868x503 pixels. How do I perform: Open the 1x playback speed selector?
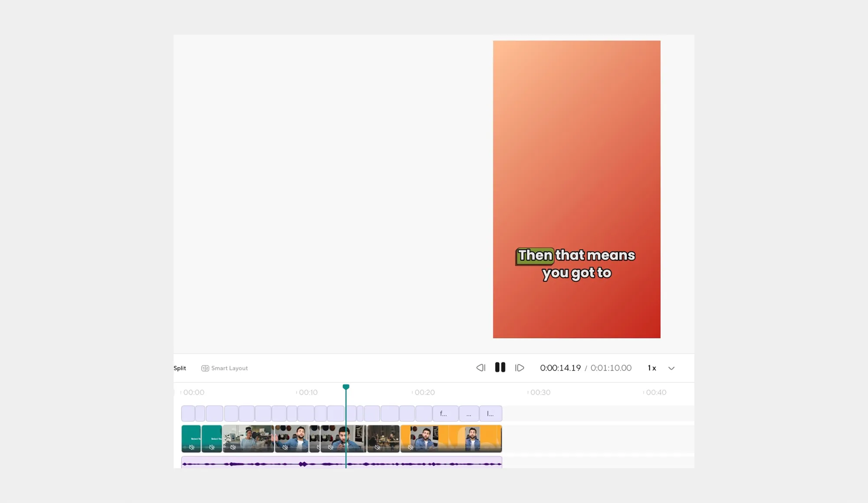point(651,368)
